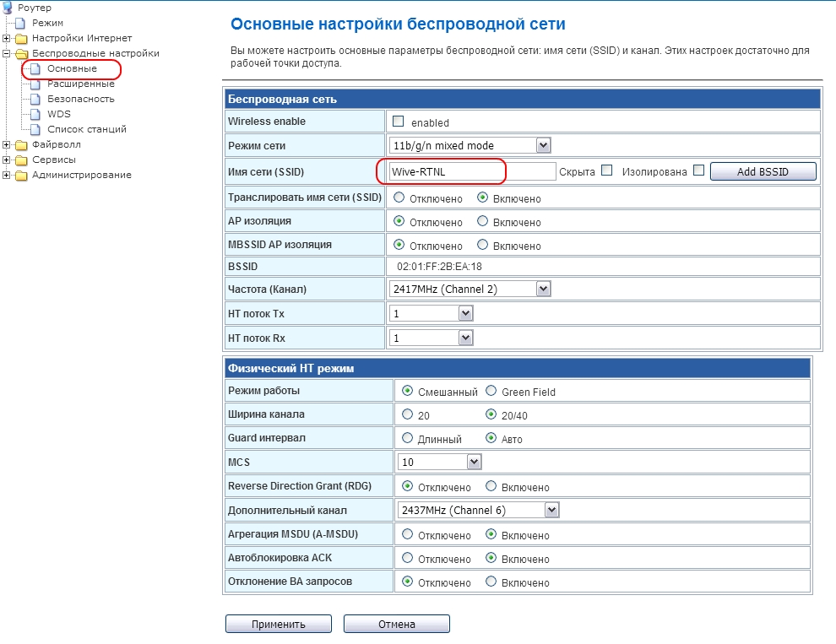The height and width of the screenshot is (644, 836).
Task: Click the Настройки Интернет folder icon
Action: pyautogui.click(x=21, y=38)
